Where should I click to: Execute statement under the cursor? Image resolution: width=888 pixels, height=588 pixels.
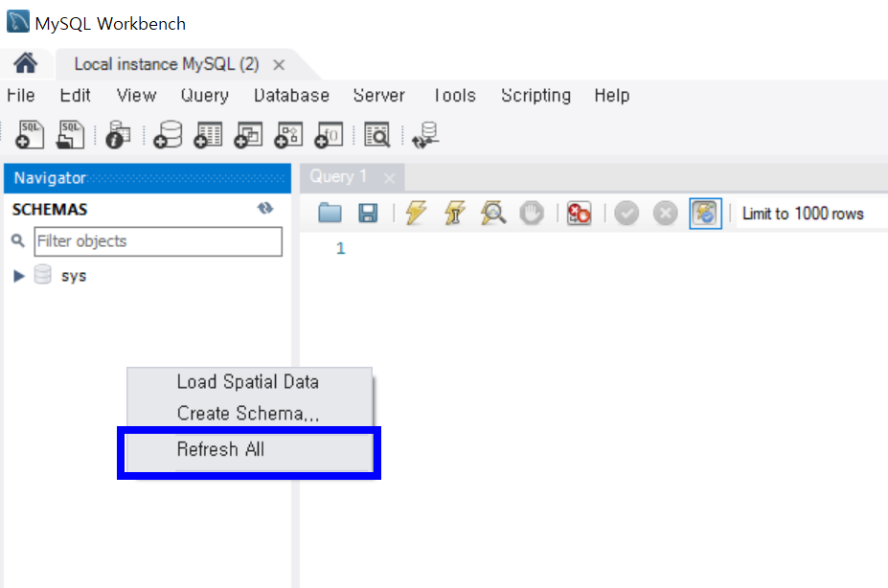(x=454, y=214)
